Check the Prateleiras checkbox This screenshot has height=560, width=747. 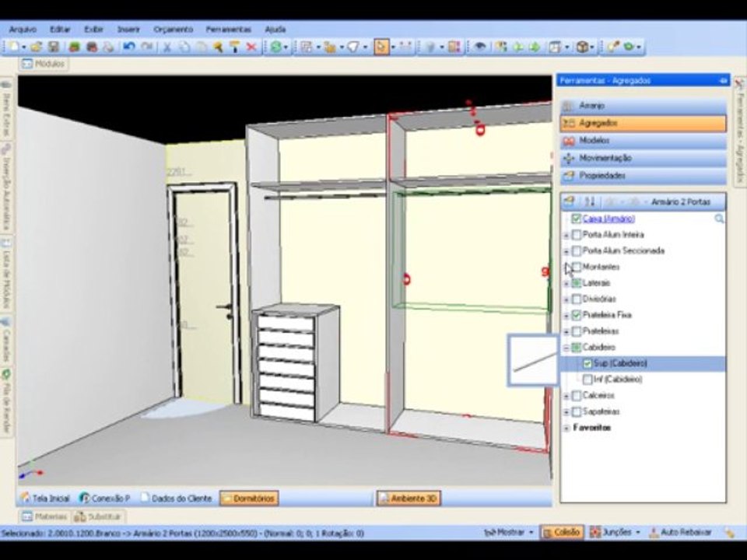tap(576, 331)
